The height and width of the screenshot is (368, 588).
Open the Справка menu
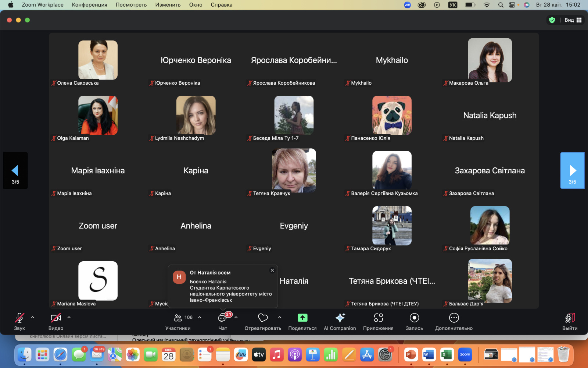pos(221,5)
